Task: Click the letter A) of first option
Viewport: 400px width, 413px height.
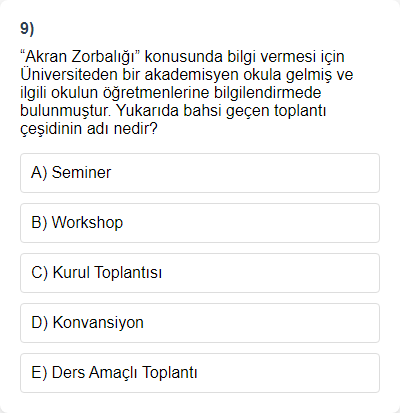Action: tap(39, 173)
